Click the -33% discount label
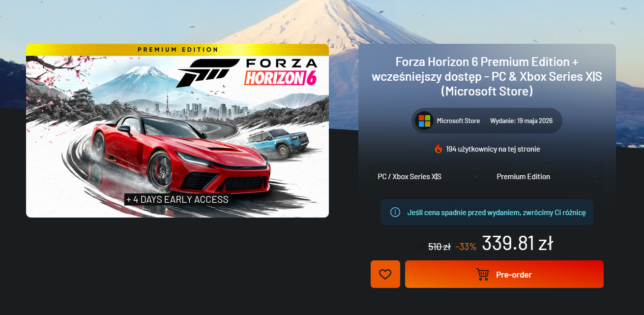Screen dimensions: 644x315 point(466,247)
